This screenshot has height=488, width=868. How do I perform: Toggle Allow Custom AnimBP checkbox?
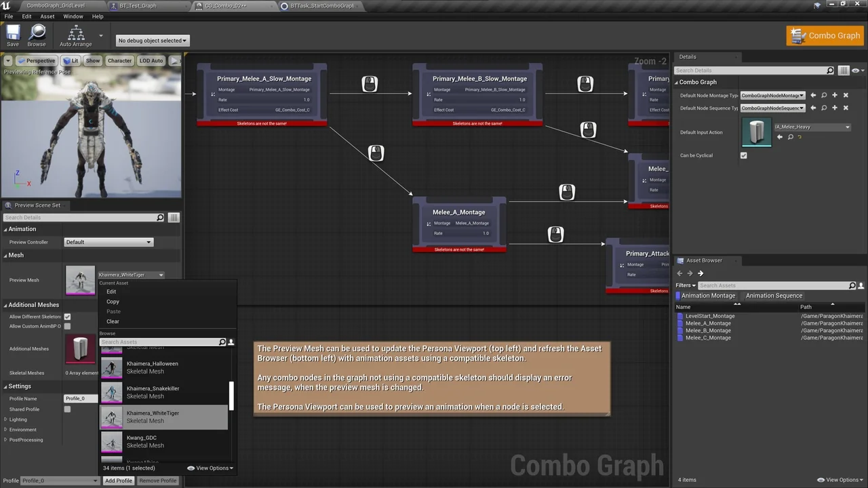click(x=66, y=326)
